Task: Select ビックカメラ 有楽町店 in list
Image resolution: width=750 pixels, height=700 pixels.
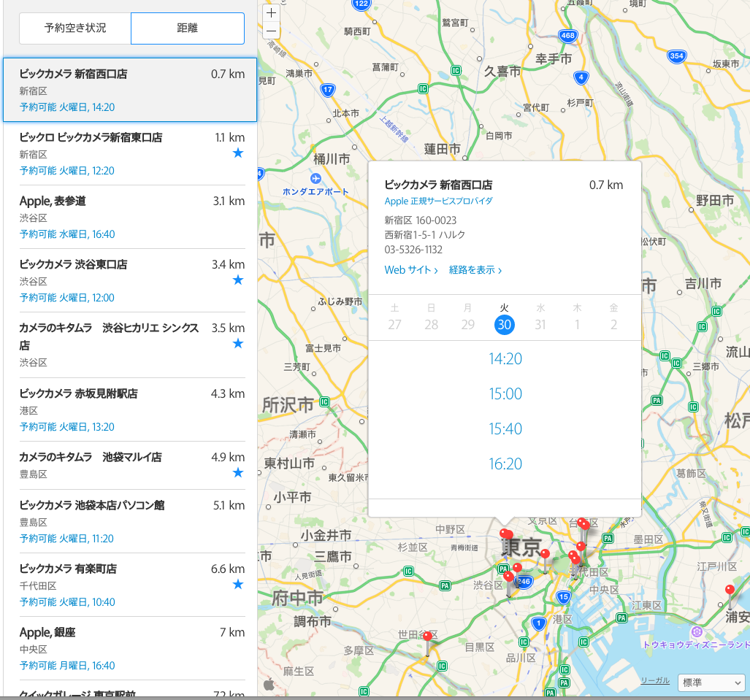Action: pyautogui.click(x=132, y=585)
